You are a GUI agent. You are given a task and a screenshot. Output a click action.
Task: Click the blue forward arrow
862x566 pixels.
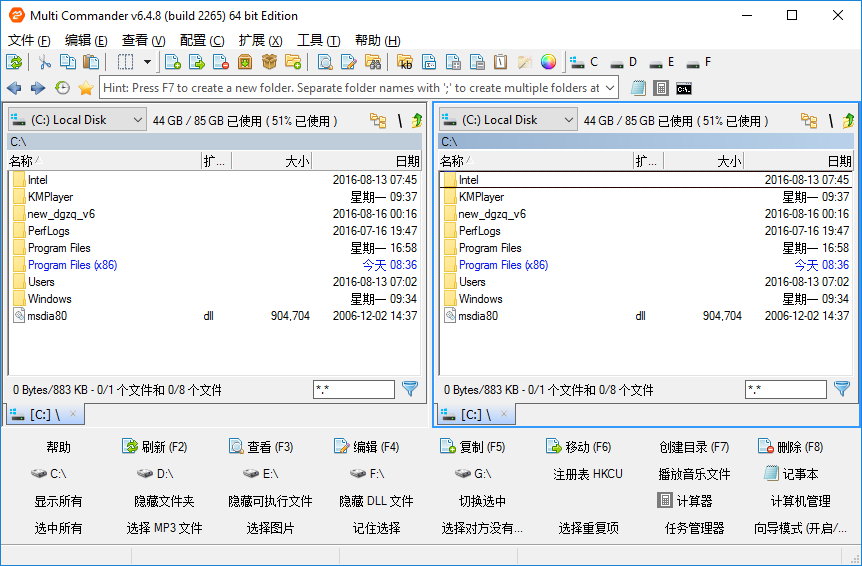point(38,88)
